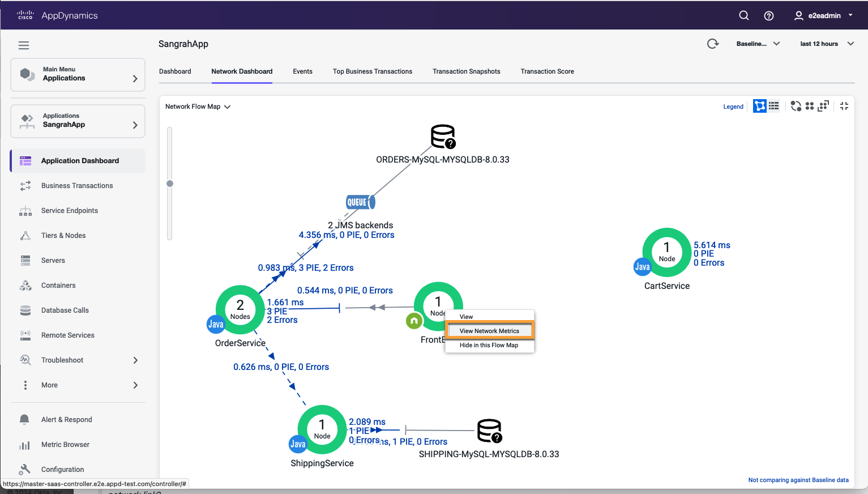Open the Network Flow Map dropdown

198,107
